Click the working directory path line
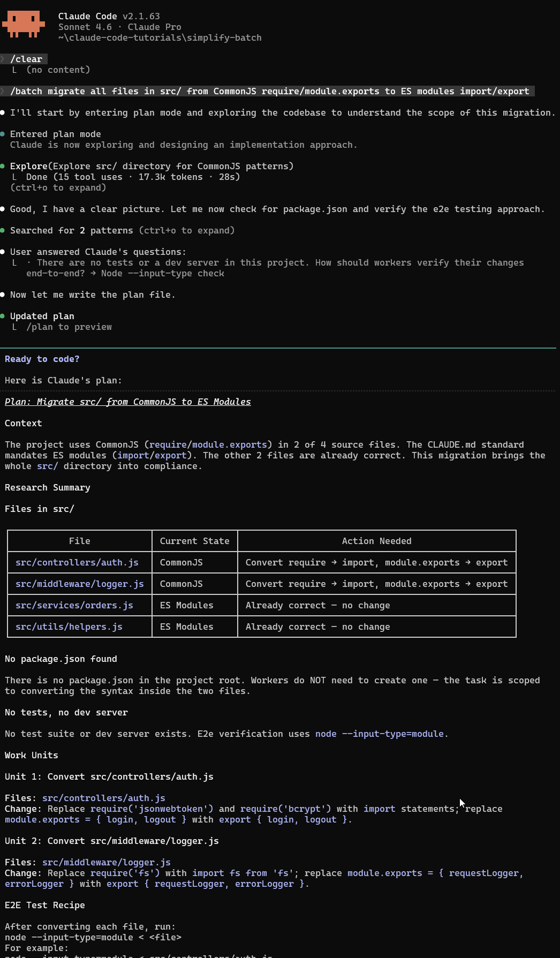The height and width of the screenshot is (958, 560). 160,37
